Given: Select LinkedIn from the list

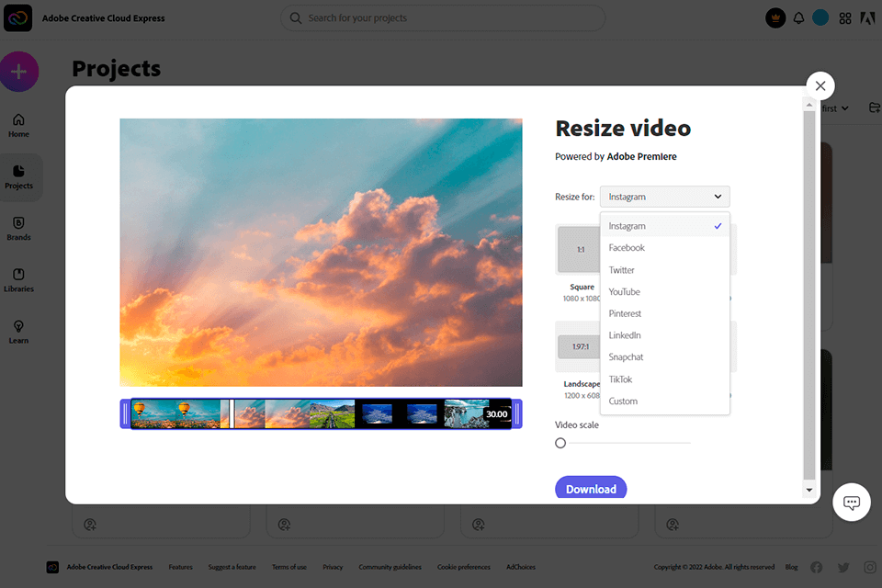Looking at the screenshot, I should click(x=665, y=334).
